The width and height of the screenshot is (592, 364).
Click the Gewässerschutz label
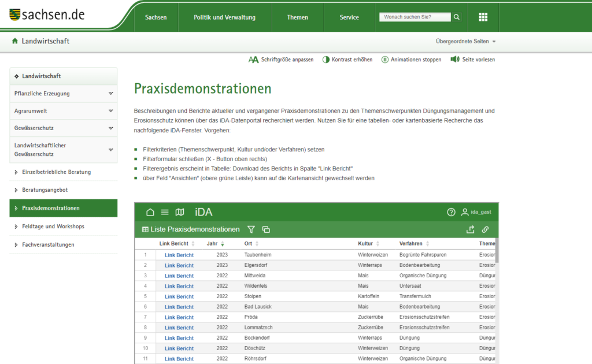(x=34, y=128)
